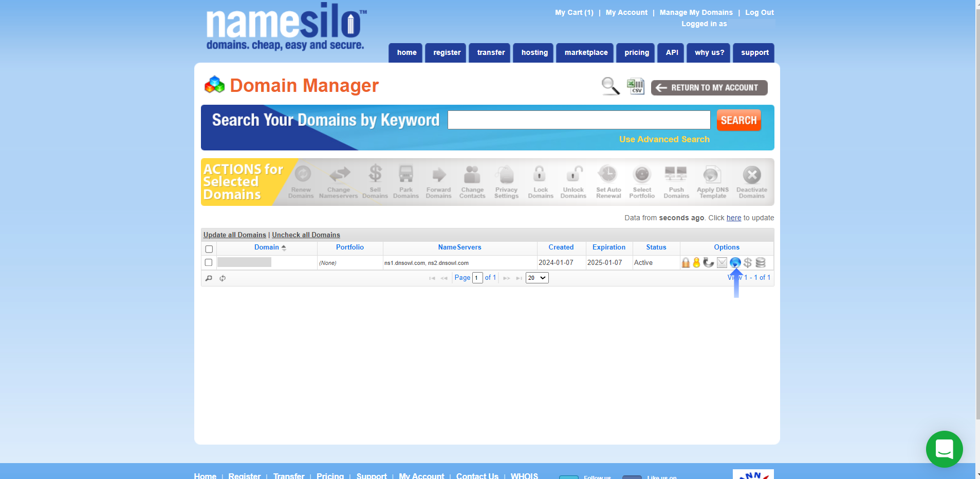Open Privacy Settings action
The width and height of the screenshot is (980, 479).
(x=507, y=182)
